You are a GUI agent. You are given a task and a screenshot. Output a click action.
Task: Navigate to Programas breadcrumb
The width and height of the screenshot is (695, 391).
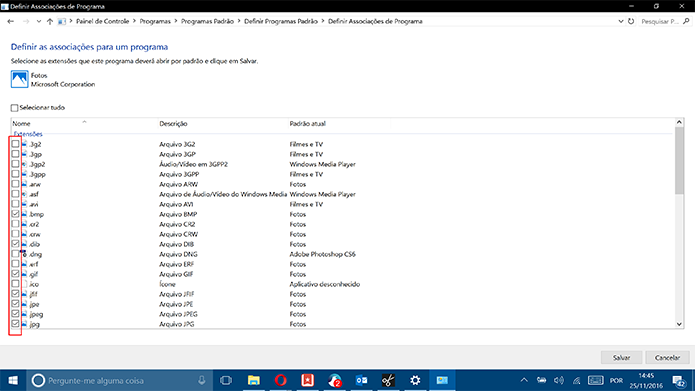155,21
